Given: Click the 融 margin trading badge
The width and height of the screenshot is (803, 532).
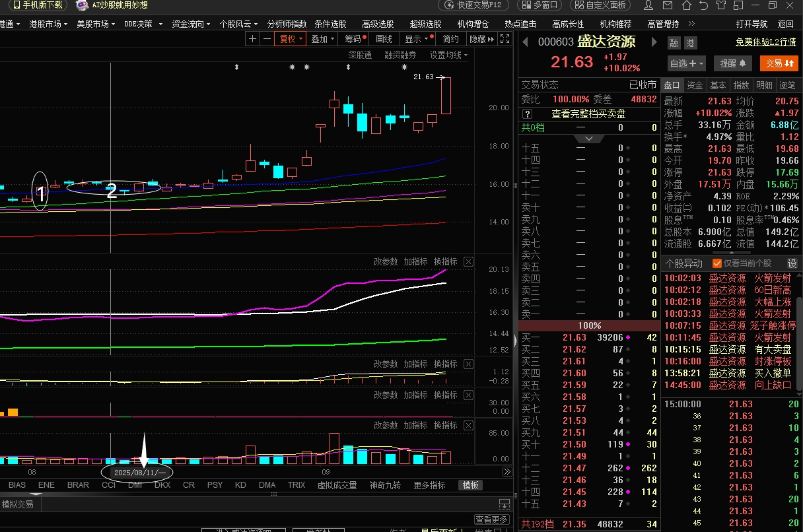Looking at the screenshot, I should click(x=674, y=43).
